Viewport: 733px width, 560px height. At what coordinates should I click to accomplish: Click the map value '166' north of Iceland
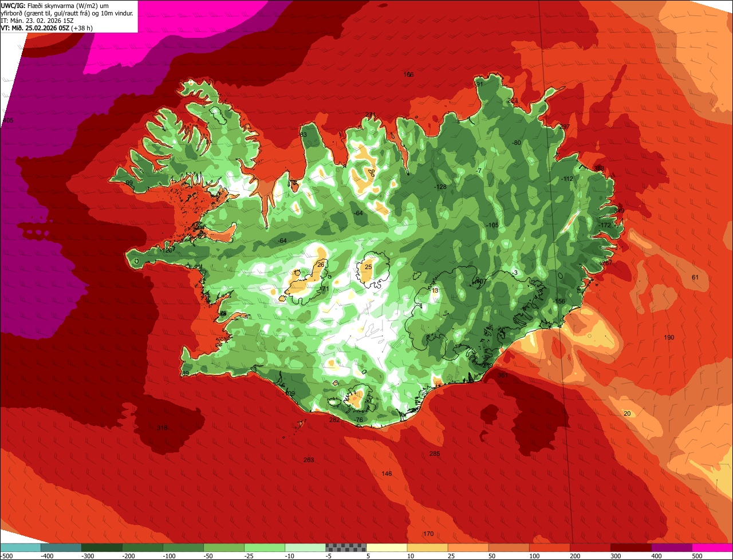(408, 74)
